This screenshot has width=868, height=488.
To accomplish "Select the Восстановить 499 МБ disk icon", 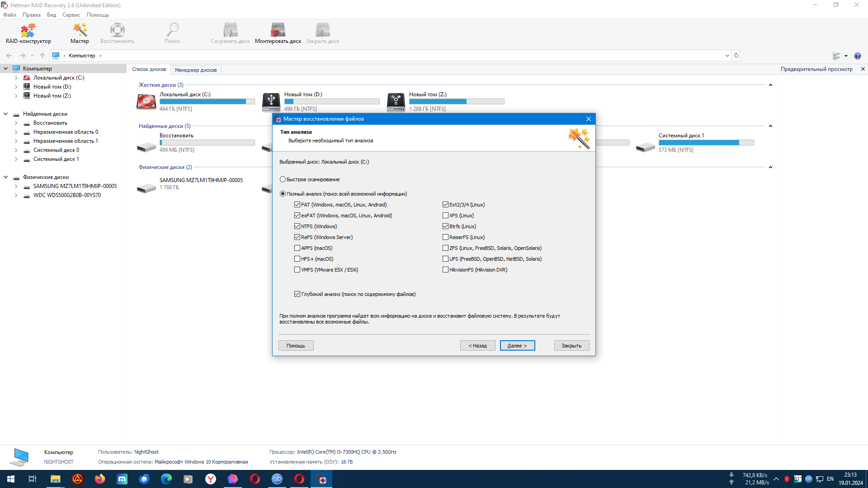I will click(146, 147).
